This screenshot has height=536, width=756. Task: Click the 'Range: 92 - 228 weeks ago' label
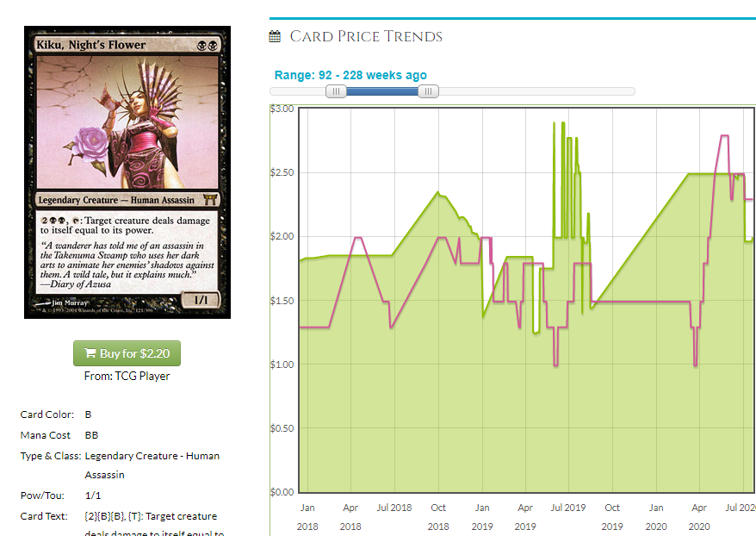tap(350, 75)
